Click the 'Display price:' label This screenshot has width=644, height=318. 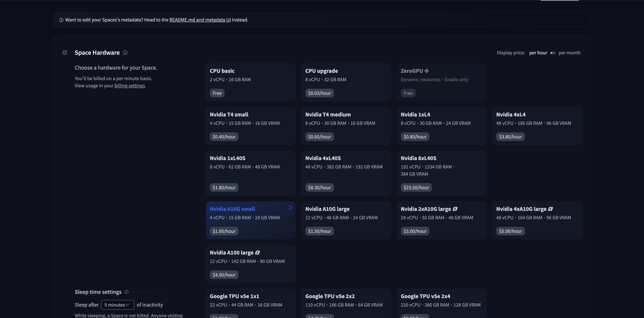click(511, 53)
